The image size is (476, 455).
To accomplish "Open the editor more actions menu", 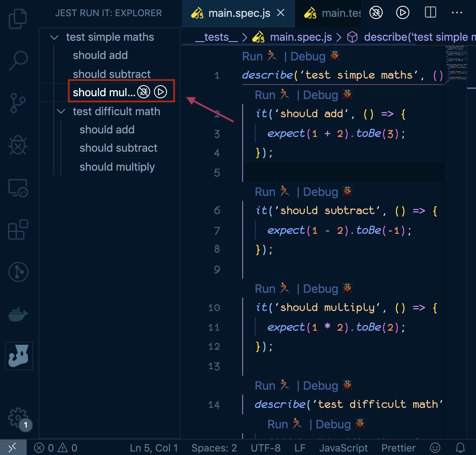I will (x=457, y=13).
